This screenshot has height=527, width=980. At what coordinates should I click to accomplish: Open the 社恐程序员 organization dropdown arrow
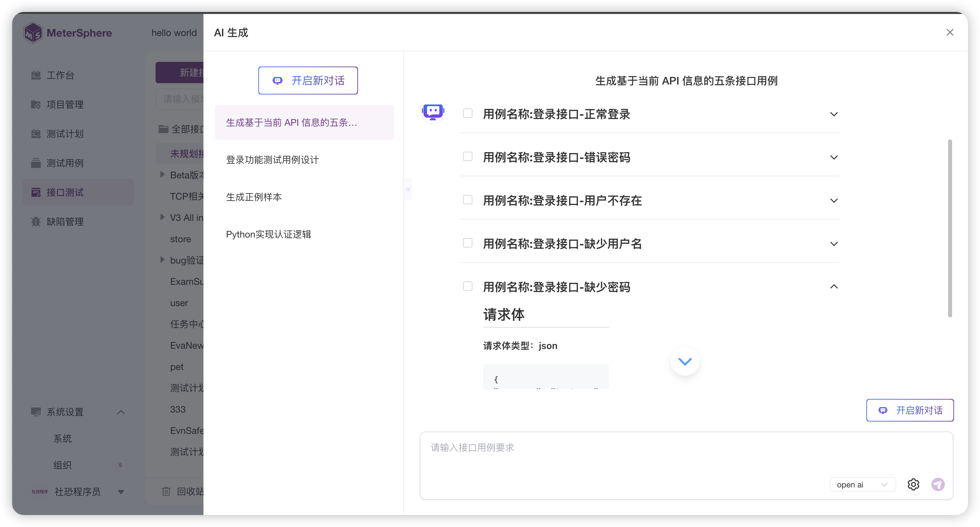(x=121, y=492)
